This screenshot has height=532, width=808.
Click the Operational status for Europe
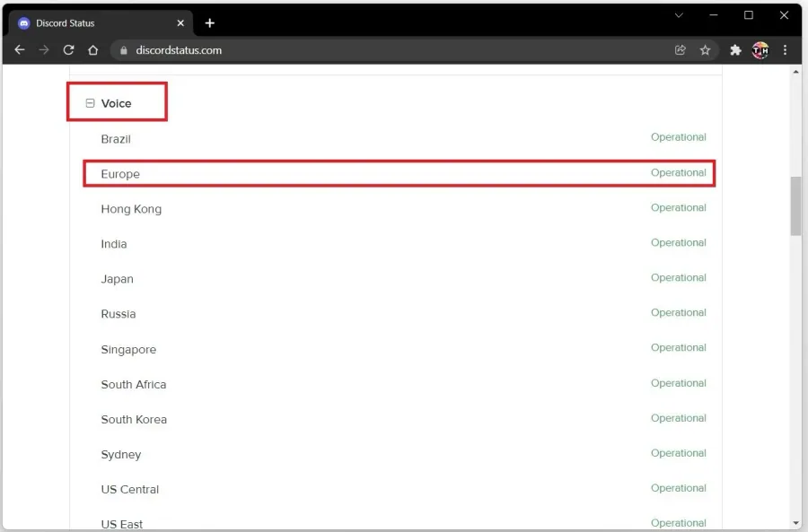click(678, 172)
